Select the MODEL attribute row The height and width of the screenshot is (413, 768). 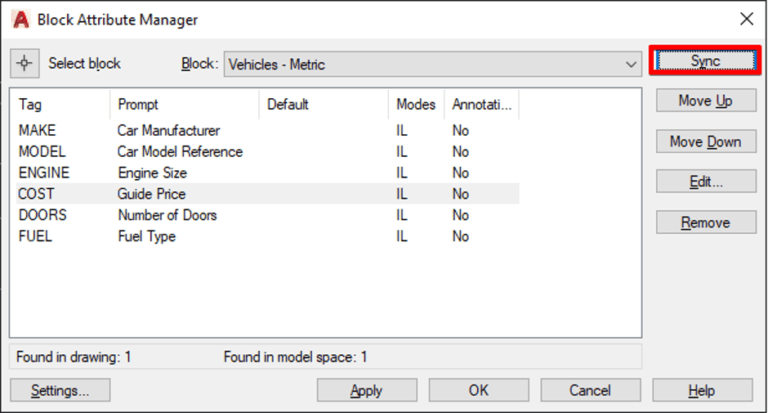267,151
